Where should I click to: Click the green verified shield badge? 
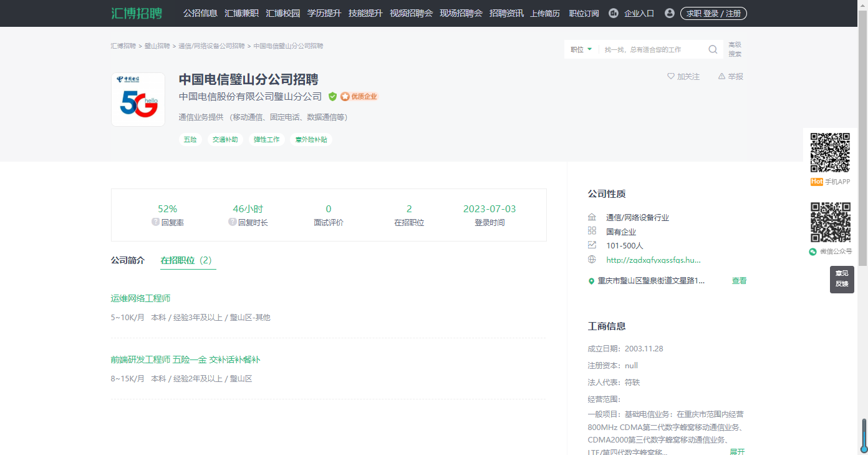click(x=333, y=97)
